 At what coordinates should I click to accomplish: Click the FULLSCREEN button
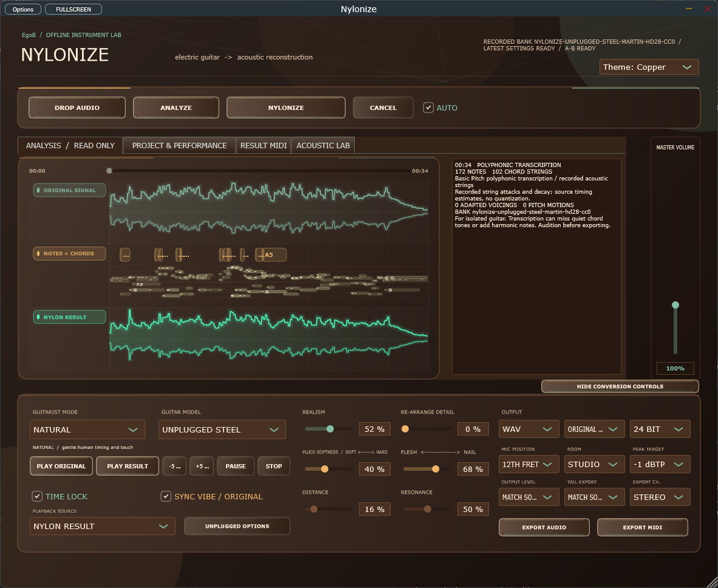(74, 9)
